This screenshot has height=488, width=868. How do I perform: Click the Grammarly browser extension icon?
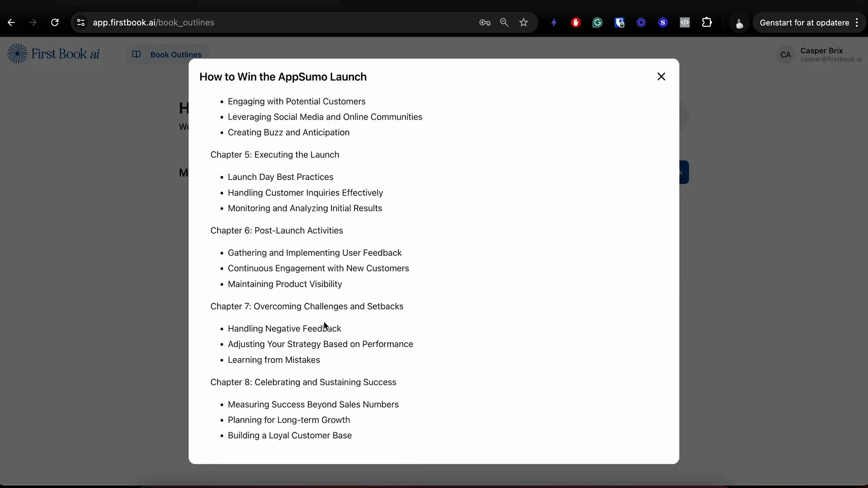(598, 23)
